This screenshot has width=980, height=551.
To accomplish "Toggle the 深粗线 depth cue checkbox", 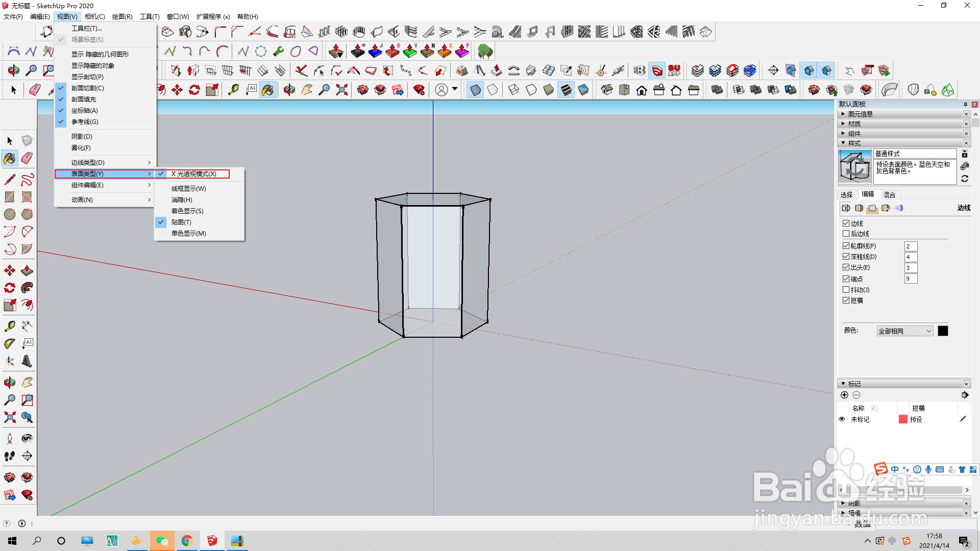I will tap(846, 257).
